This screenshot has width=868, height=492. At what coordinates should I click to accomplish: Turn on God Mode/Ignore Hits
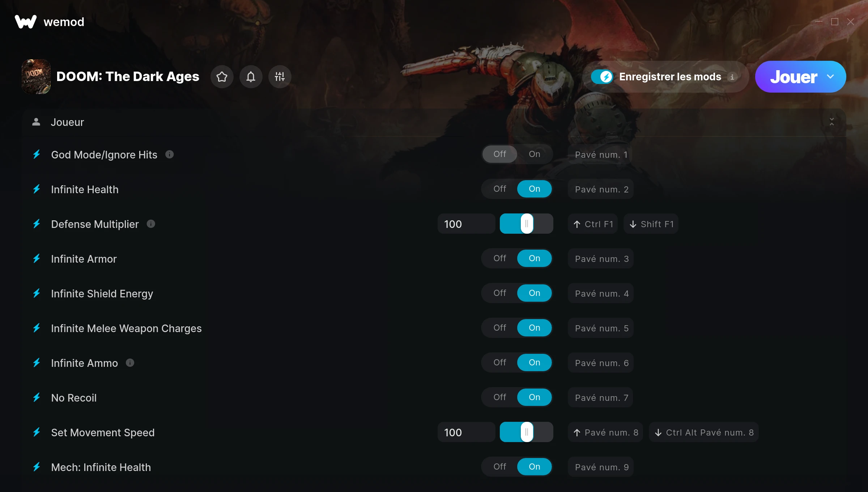534,154
